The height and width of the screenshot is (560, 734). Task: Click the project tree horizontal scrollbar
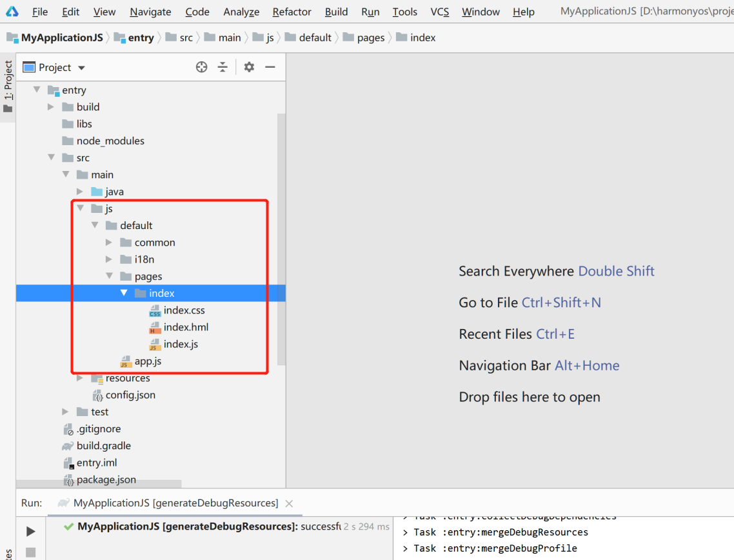tap(99, 483)
